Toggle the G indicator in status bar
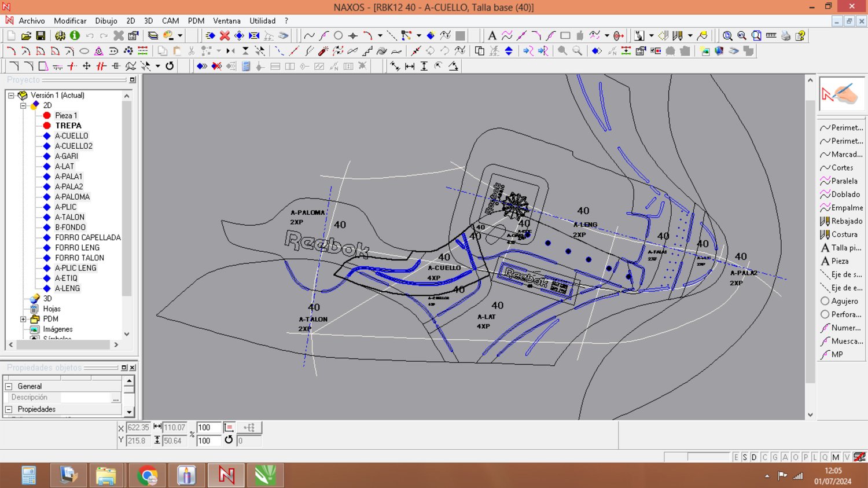Screen dimensions: 868x488 tap(775, 457)
